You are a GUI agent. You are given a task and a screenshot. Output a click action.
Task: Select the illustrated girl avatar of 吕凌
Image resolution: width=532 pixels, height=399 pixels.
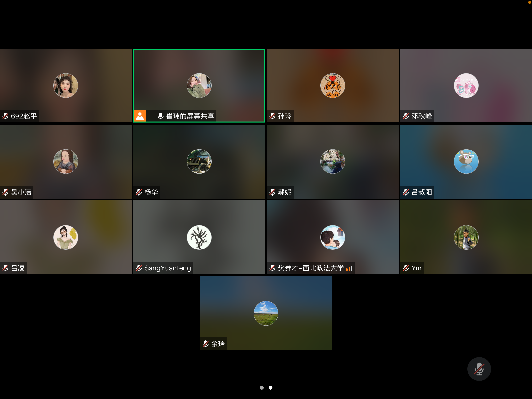pos(66,237)
